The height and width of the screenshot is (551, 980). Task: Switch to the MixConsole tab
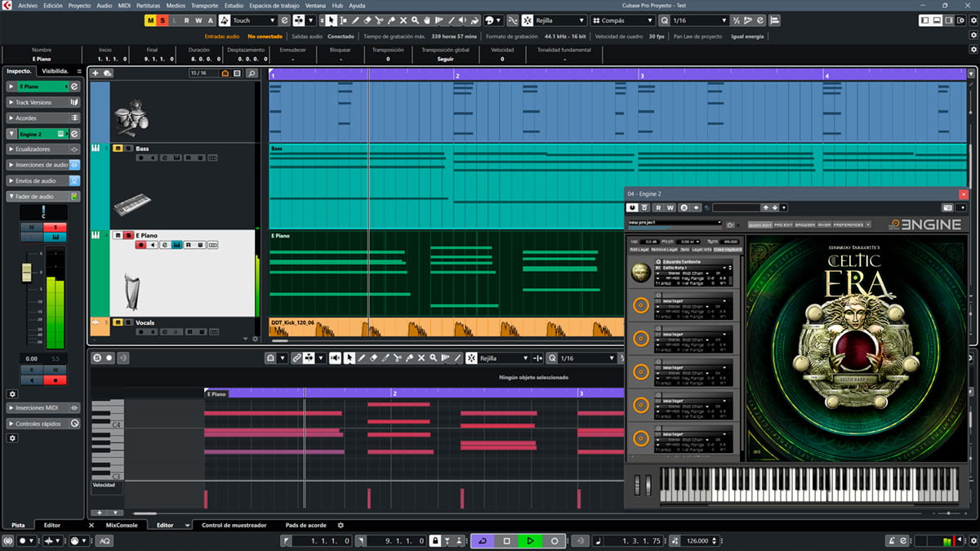[122, 526]
